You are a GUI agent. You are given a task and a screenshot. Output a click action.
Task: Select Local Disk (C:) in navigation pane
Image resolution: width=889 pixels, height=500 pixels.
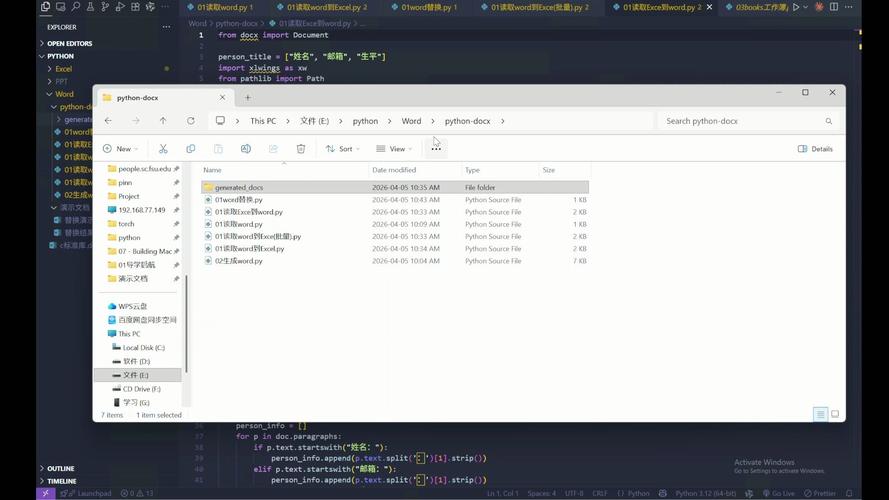(143, 348)
